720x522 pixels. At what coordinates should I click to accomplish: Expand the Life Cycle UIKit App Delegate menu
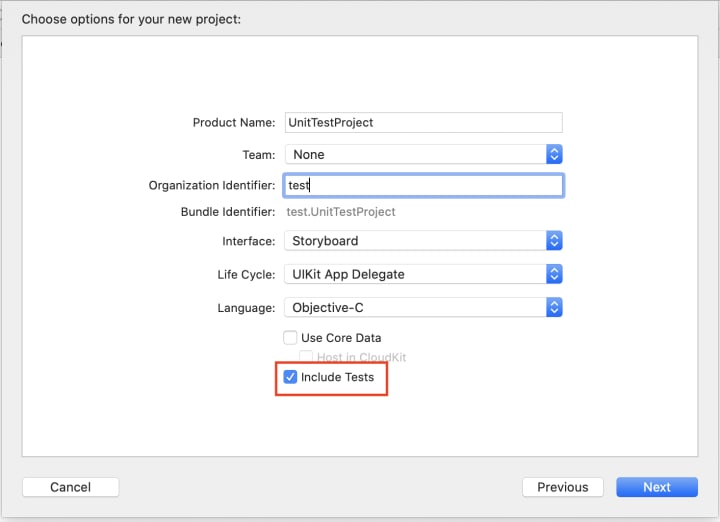pyautogui.click(x=415, y=274)
